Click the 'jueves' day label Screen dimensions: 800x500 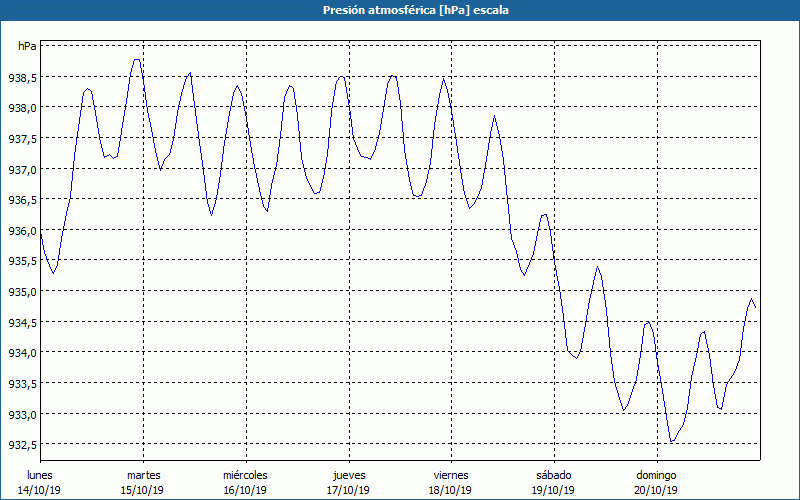[x=349, y=475]
